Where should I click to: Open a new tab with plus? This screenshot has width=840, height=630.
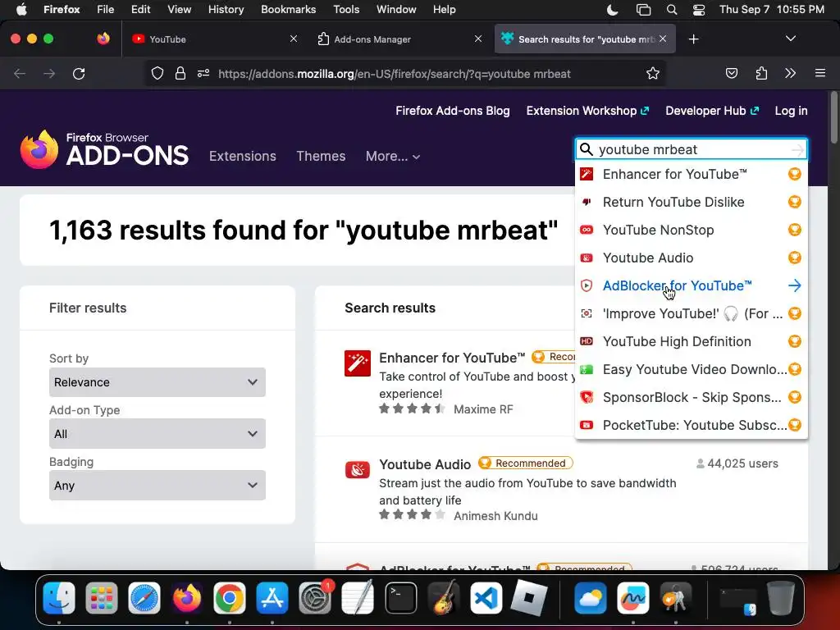693,39
